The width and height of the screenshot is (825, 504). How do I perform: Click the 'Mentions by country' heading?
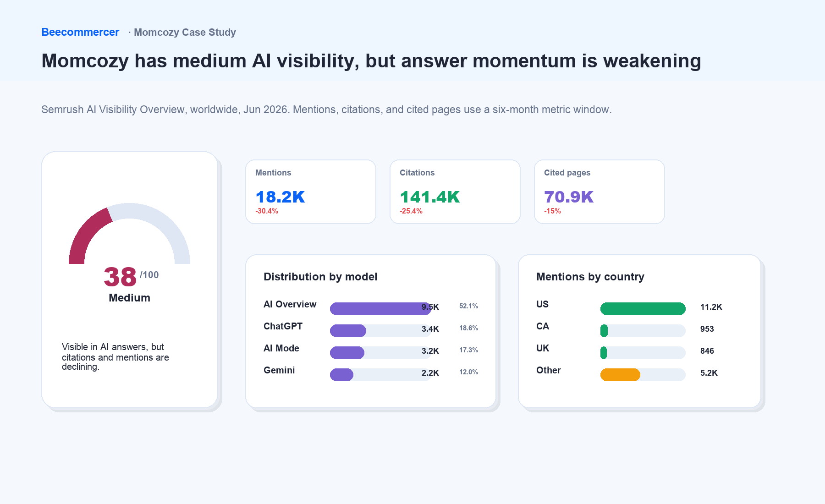[590, 277]
